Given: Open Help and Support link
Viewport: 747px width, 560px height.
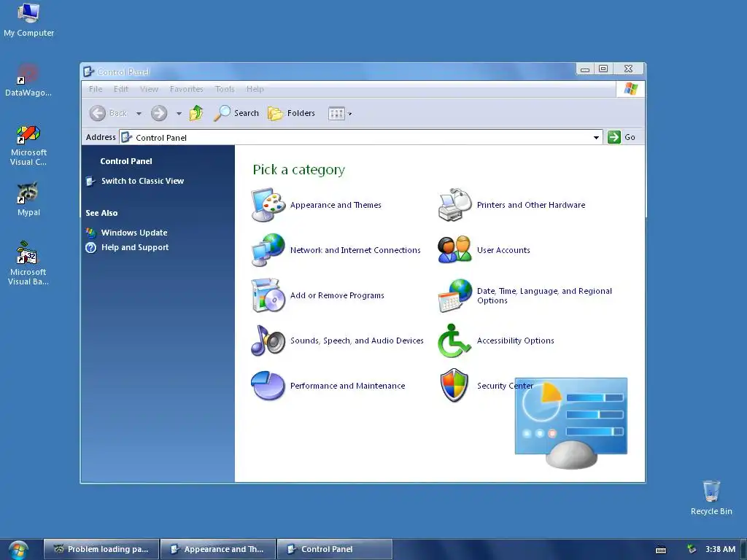Looking at the screenshot, I should 135,247.
